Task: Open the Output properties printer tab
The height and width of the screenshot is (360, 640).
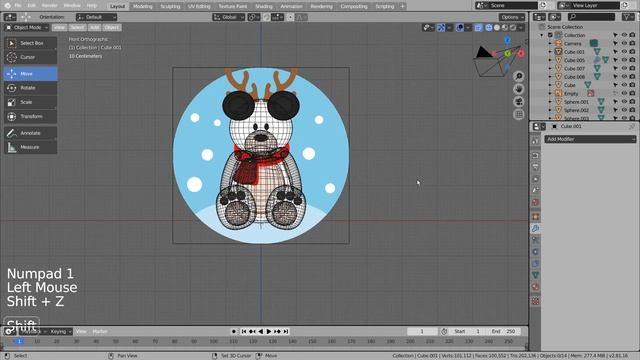Action: [536, 167]
